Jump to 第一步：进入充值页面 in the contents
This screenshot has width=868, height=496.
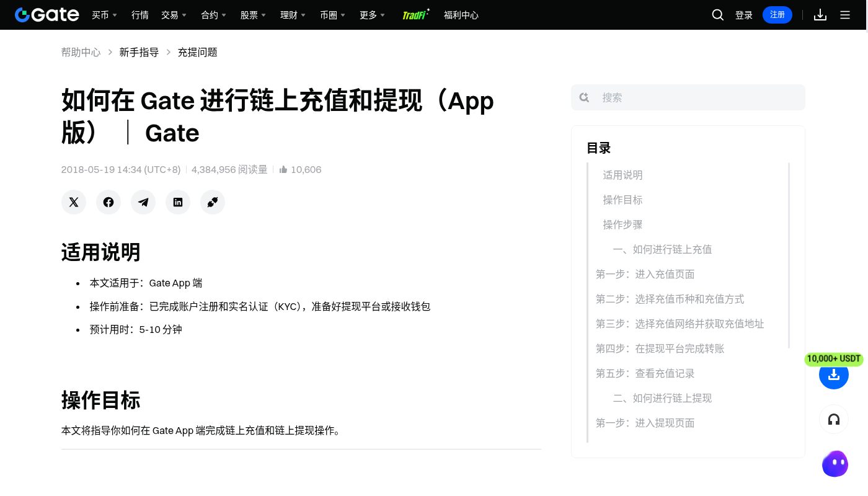click(x=645, y=274)
